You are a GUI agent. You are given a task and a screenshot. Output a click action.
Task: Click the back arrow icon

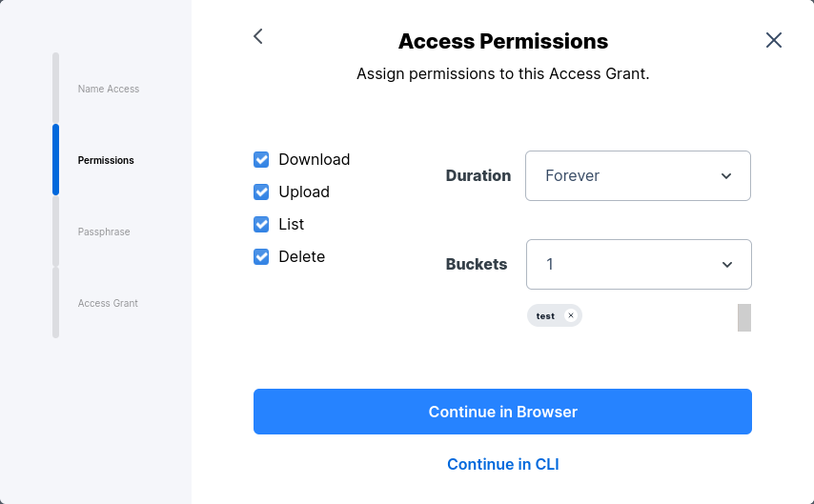(257, 36)
